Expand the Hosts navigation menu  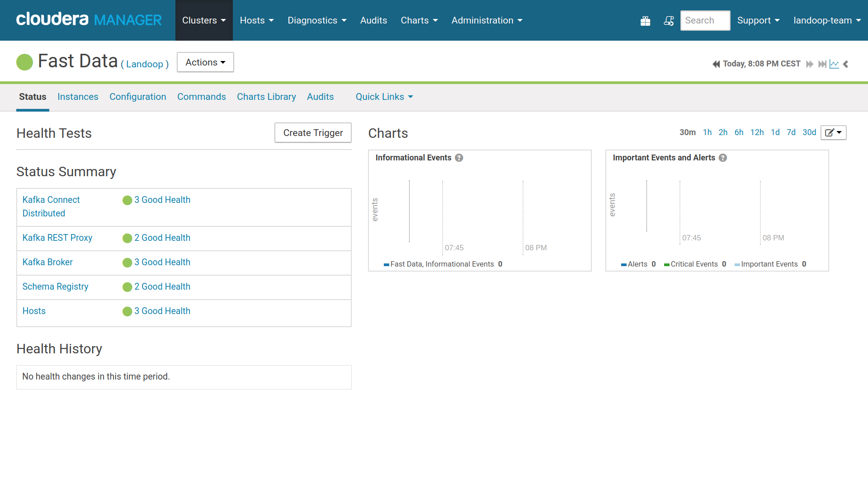coord(257,20)
